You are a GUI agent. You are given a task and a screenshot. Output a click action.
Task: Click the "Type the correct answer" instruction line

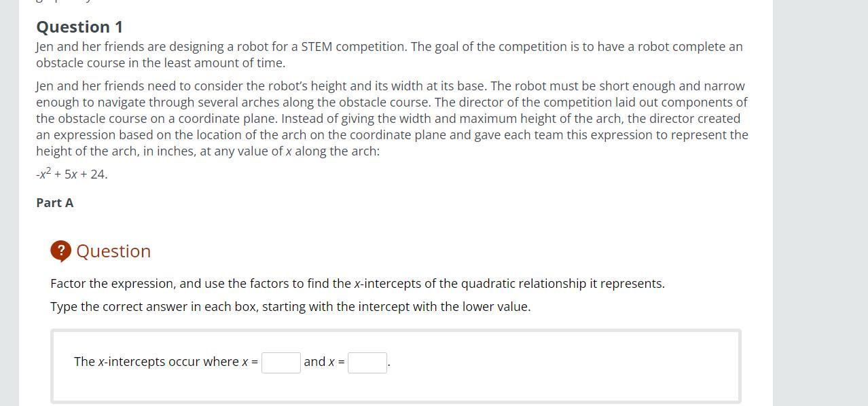click(x=290, y=307)
